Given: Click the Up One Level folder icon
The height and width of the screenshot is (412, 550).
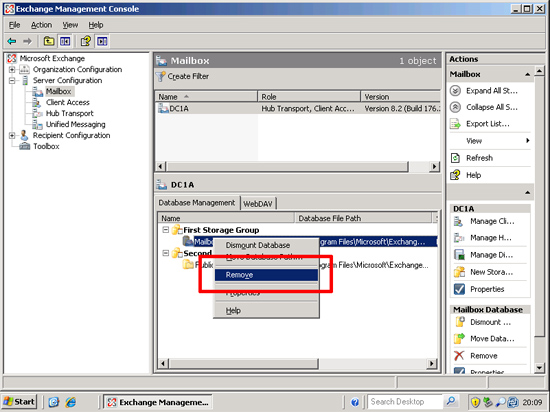Looking at the screenshot, I should coord(49,41).
